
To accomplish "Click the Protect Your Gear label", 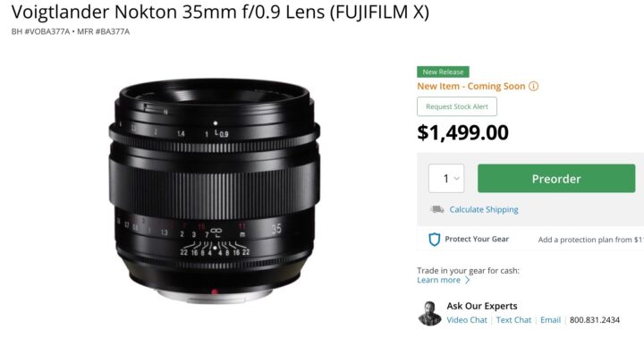I will click(477, 240).
